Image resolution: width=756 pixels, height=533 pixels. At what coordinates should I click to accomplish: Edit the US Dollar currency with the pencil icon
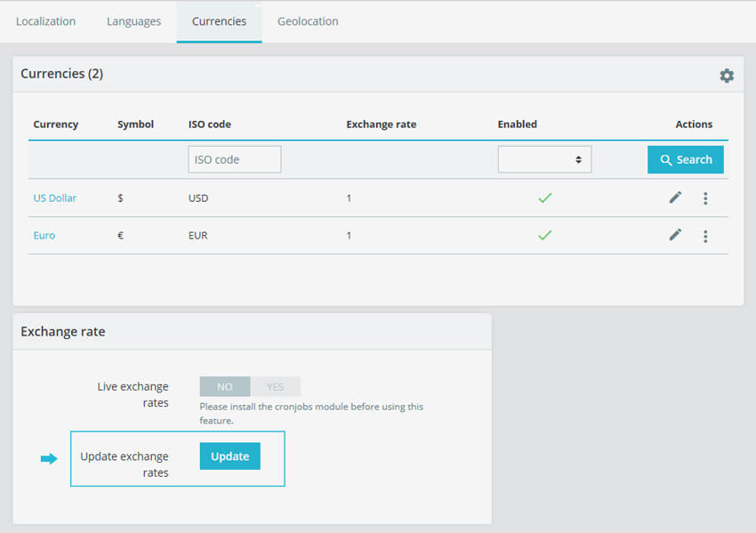(675, 198)
